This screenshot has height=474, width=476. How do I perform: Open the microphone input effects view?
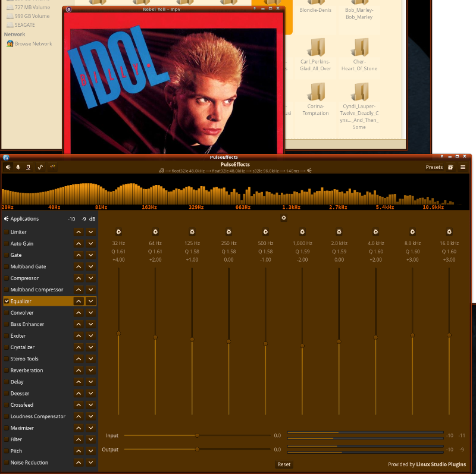tap(18, 167)
